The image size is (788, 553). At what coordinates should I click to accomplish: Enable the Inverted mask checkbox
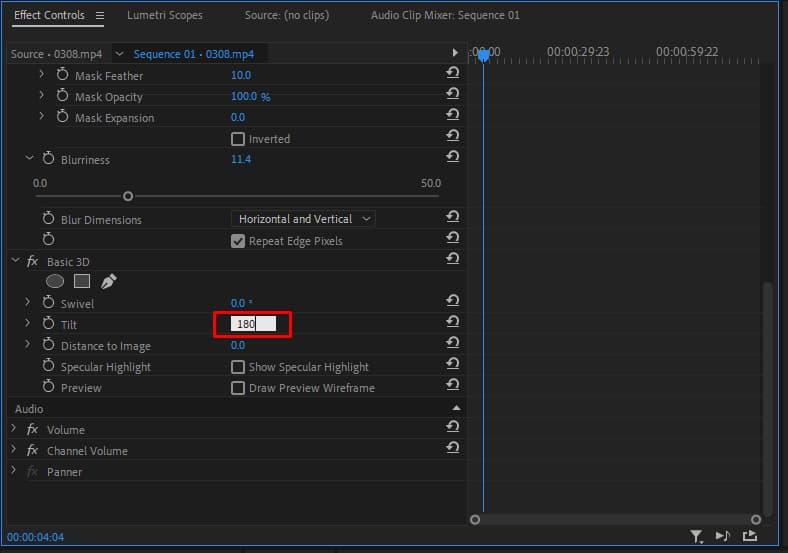point(238,139)
